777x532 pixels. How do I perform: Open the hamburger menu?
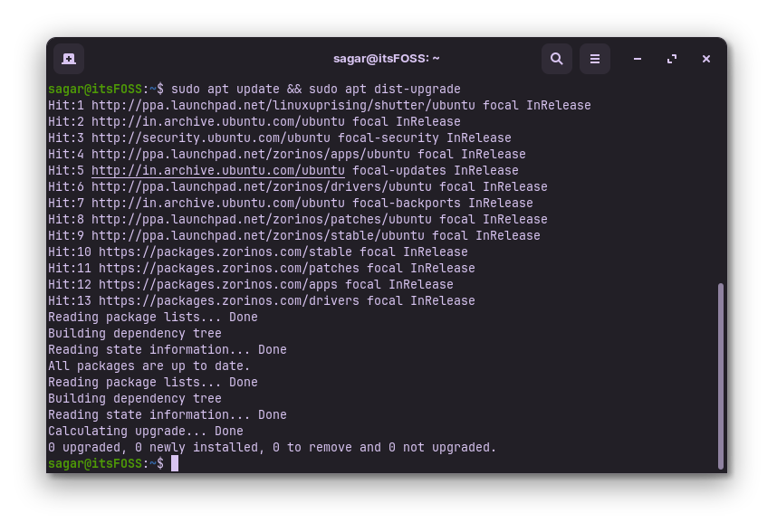click(x=595, y=59)
